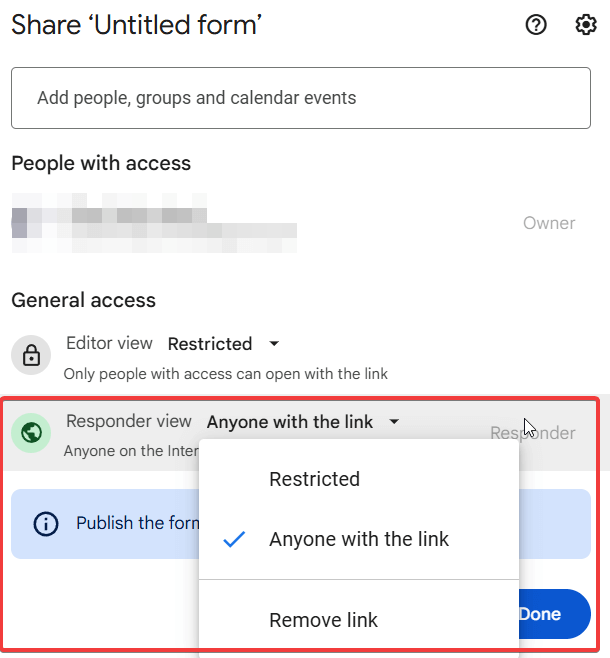Click the lock icon beside Editor view
610x658 pixels.
31,355
